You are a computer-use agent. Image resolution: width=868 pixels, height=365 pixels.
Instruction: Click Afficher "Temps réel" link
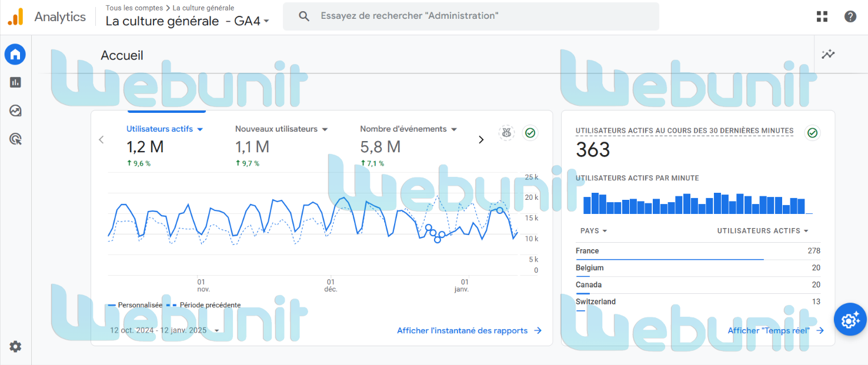775,330
